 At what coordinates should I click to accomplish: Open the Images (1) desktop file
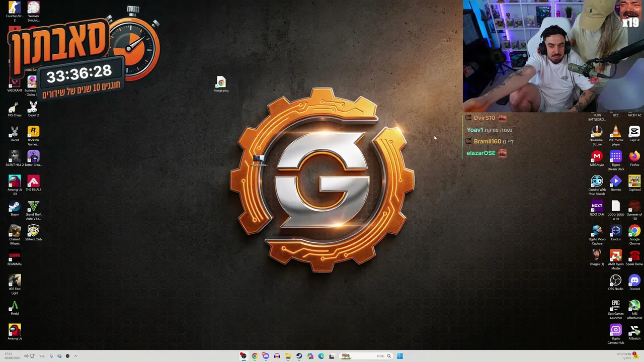(597, 257)
